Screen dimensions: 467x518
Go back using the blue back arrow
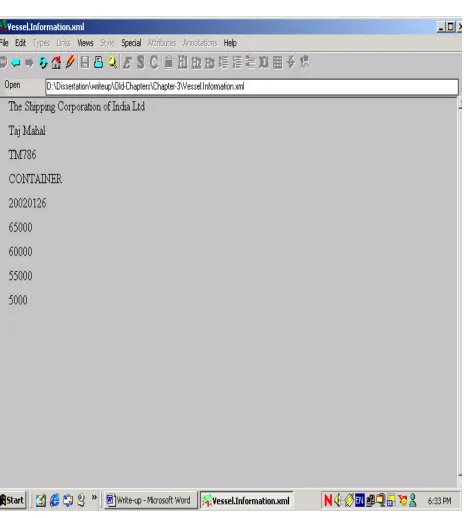[16, 63]
